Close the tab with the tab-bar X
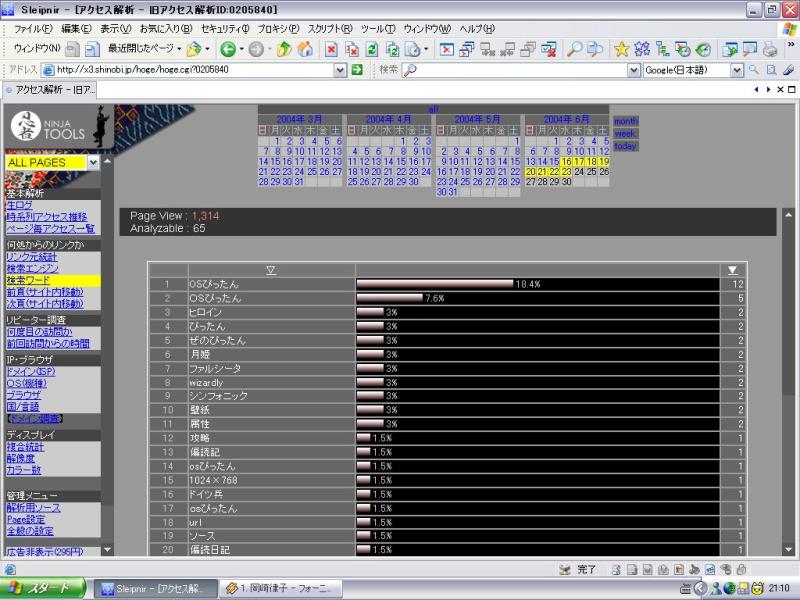 [780, 90]
